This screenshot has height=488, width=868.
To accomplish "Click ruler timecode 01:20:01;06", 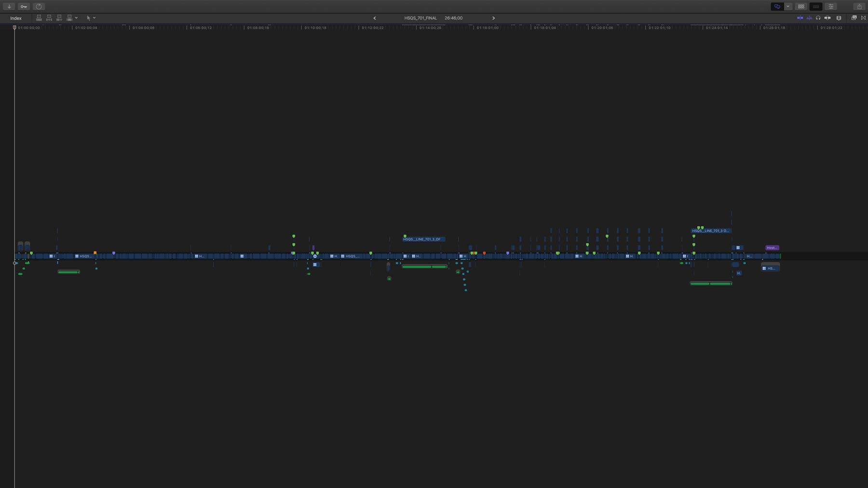I will [602, 27].
